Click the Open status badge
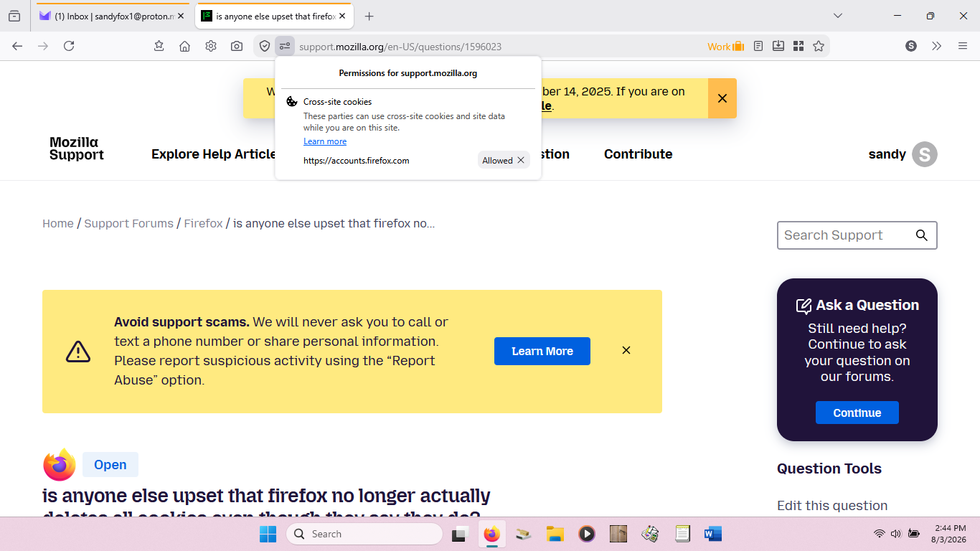The height and width of the screenshot is (551, 980). [110, 465]
